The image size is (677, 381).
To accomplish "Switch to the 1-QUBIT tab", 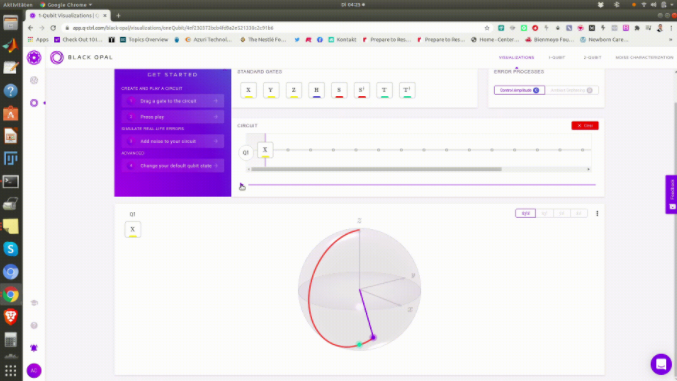I will pyautogui.click(x=557, y=57).
